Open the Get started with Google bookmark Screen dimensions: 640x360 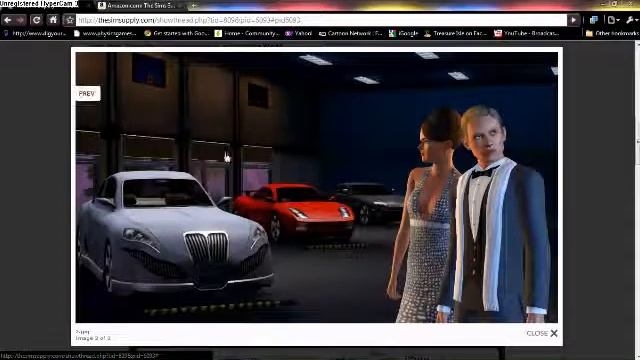point(176,33)
